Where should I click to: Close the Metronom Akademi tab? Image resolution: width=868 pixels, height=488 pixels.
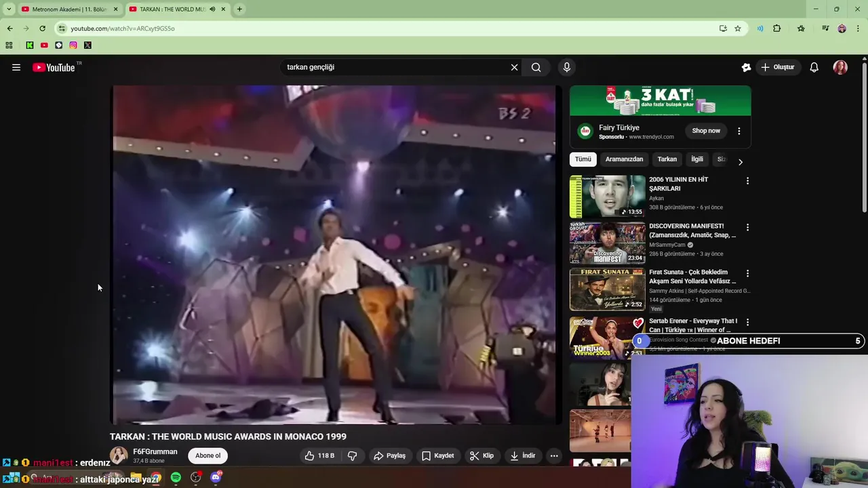pyautogui.click(x=115, y=9)
